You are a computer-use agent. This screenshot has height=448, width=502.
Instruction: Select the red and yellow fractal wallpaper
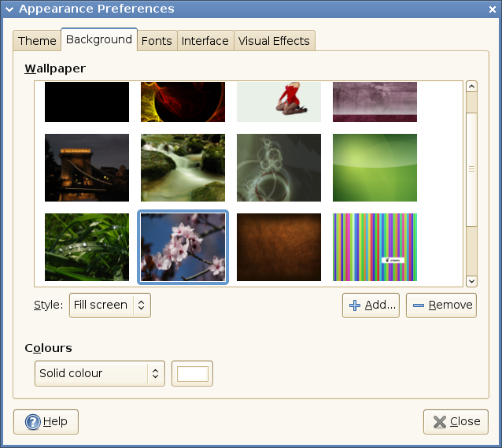pos(183,102)
